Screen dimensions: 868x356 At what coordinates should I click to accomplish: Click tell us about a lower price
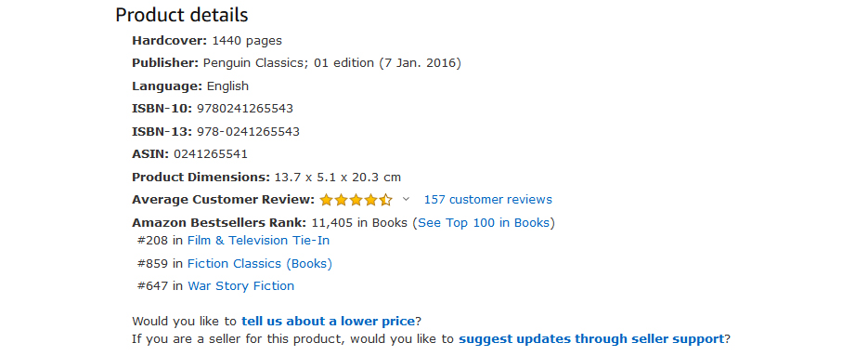click(x=329, y=321)
